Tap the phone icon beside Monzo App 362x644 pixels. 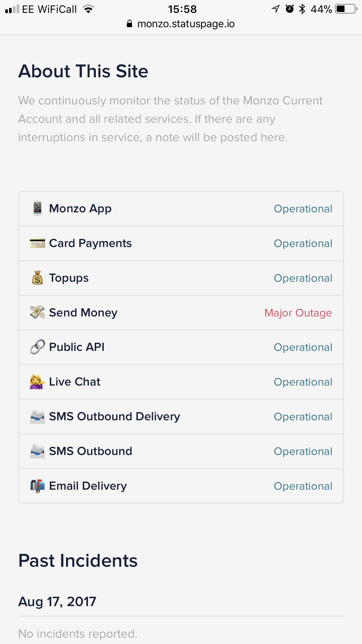[37, 208]
